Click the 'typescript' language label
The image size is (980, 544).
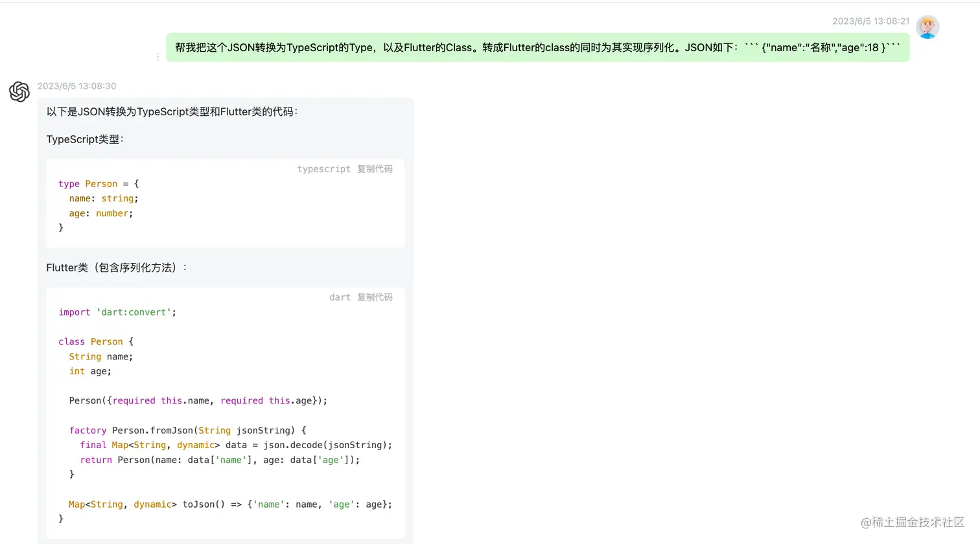pos(323,169)
